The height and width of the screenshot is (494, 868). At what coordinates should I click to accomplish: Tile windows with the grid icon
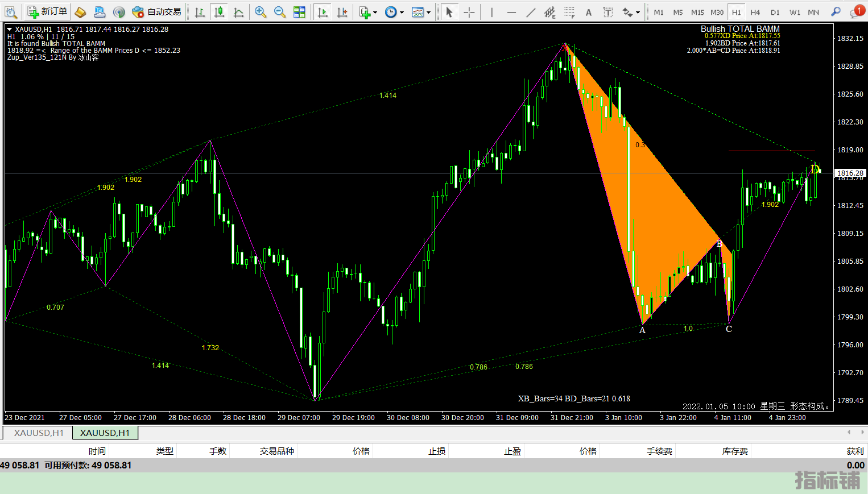tap(299, 12)
